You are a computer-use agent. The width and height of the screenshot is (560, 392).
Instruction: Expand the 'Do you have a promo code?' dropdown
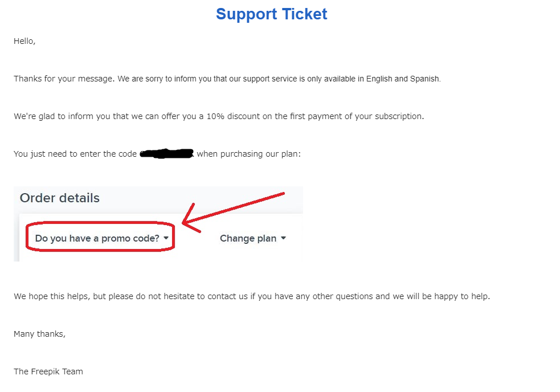click(101, 238)
